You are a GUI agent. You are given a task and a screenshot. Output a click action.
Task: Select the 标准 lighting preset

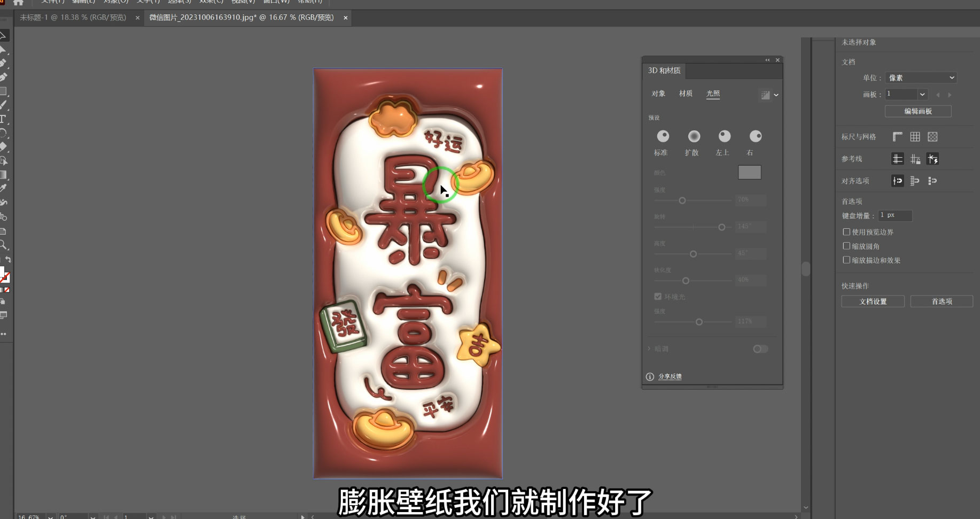pos(663,136)
